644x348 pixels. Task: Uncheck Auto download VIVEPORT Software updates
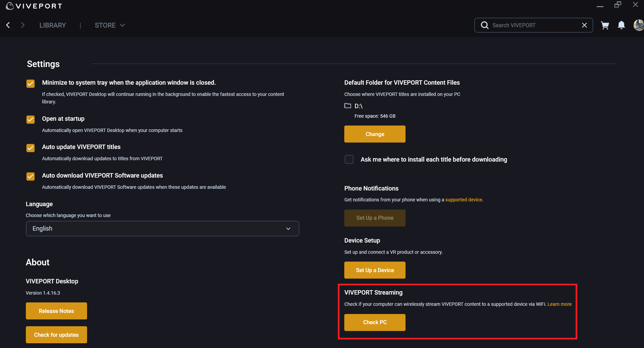[x=31, y=176]
